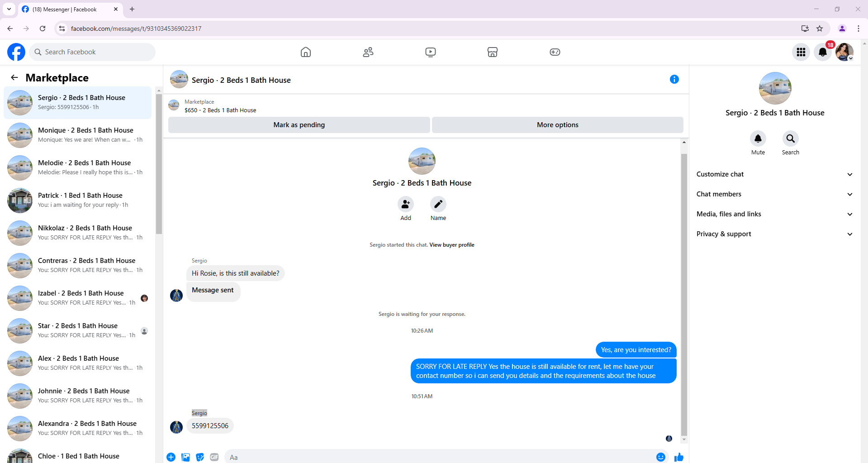The height and width of the screenshot is (463, 868).
Task: Bookmark this page with the star icon
Action: tap(820, 29)
